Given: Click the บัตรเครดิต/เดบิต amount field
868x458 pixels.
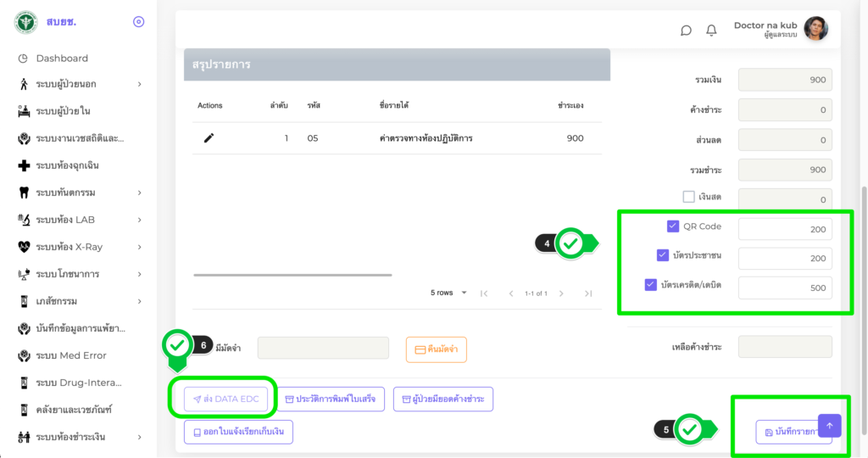Looking at the screenshot, I should (x=785, y=288).
